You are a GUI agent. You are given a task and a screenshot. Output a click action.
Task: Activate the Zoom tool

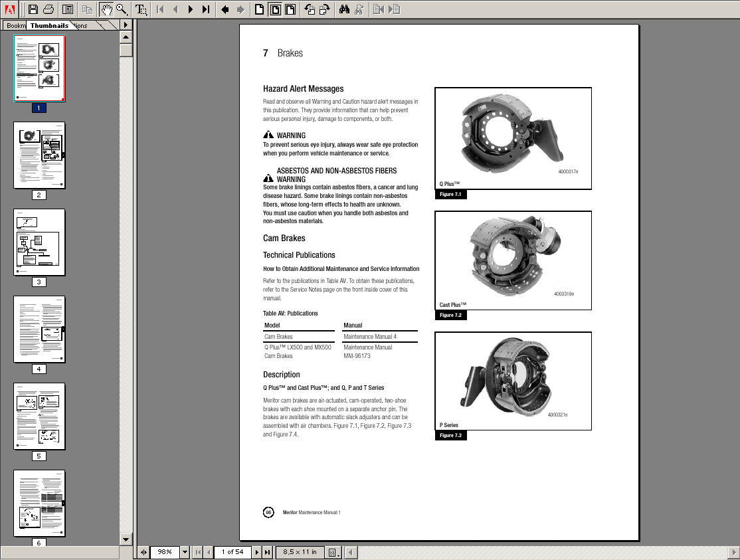pyautogui.click(x=122, y=9)
